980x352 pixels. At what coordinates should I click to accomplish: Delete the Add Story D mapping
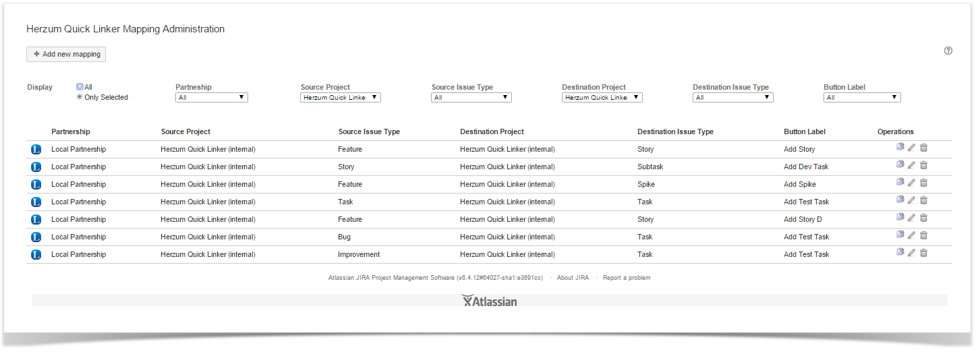tap(923, 218)
